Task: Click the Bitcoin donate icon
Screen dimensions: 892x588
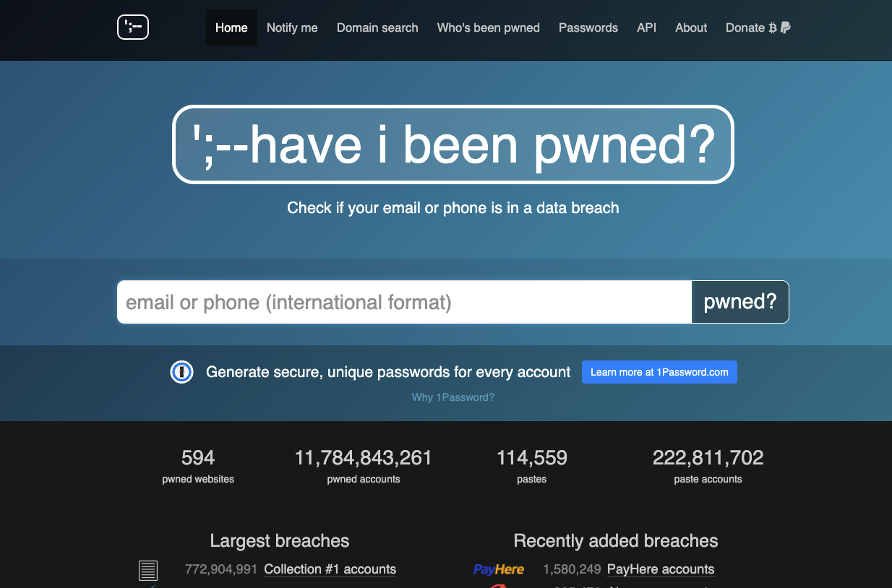Action: pos(773,27)
